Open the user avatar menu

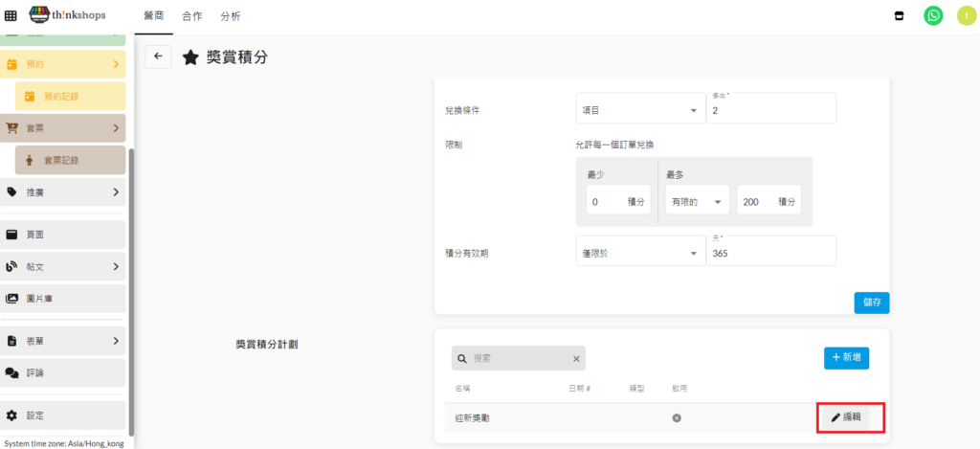tap(965, 16)
